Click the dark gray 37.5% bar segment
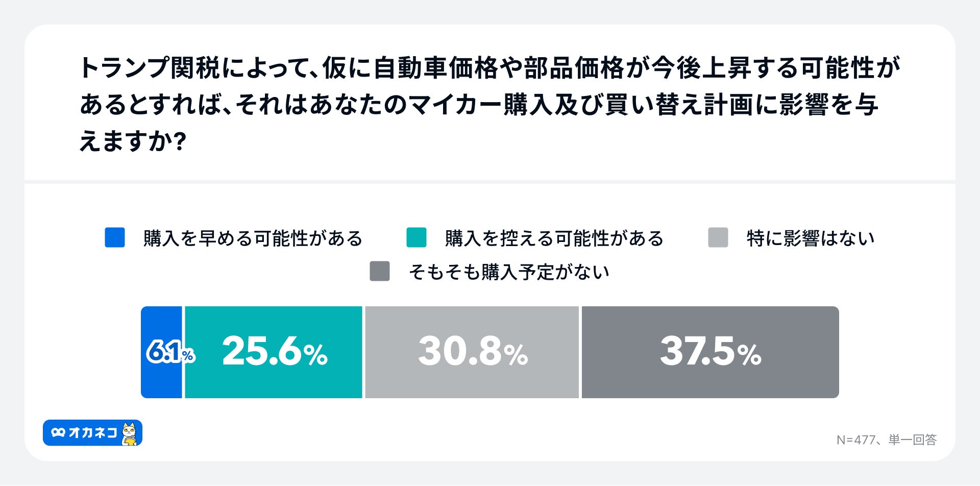Screen dimensions: 980x486 pyautogui.click(x=710, y=352)
